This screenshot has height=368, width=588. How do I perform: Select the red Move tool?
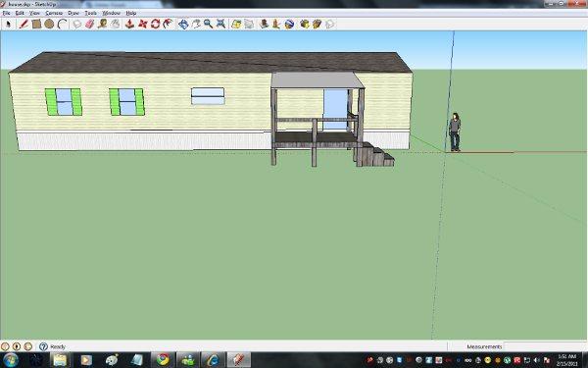point(142,24)
